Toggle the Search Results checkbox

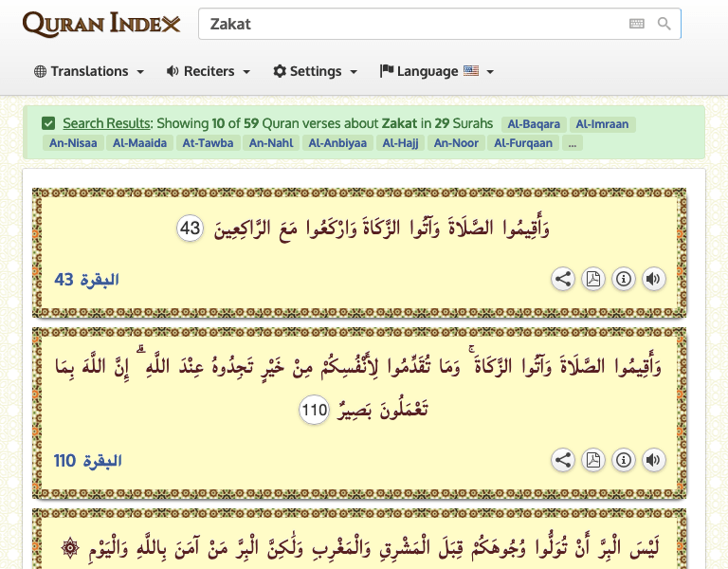(x=48, y=123)
